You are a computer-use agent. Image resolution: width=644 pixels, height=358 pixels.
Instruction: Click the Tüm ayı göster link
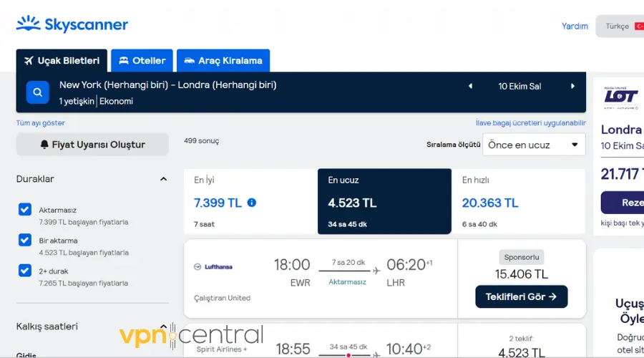[40, 123]
